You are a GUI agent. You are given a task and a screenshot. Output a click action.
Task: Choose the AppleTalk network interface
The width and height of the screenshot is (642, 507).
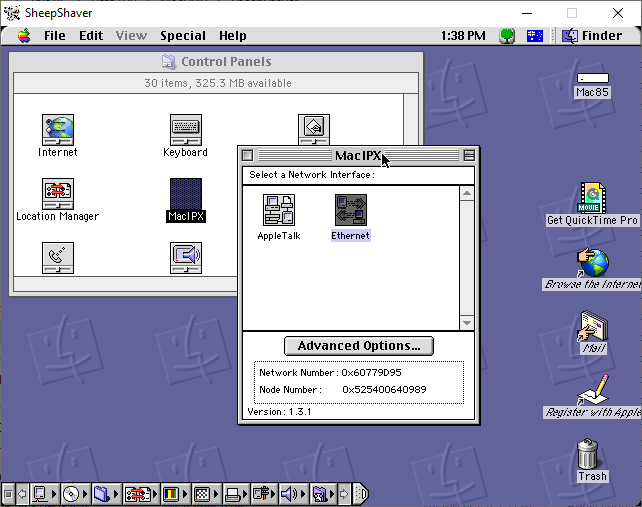pyautogui.click(x=279, y=210)
